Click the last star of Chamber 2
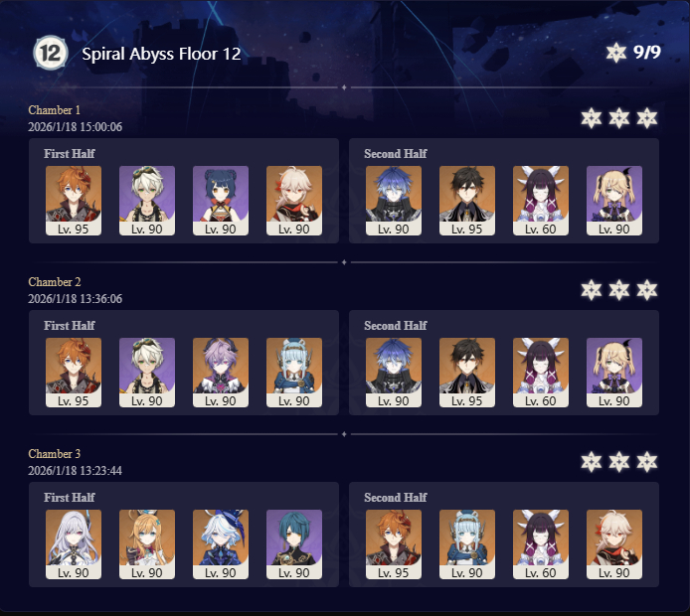The width and height of the screenshot is (690, 616). point(647,290)
